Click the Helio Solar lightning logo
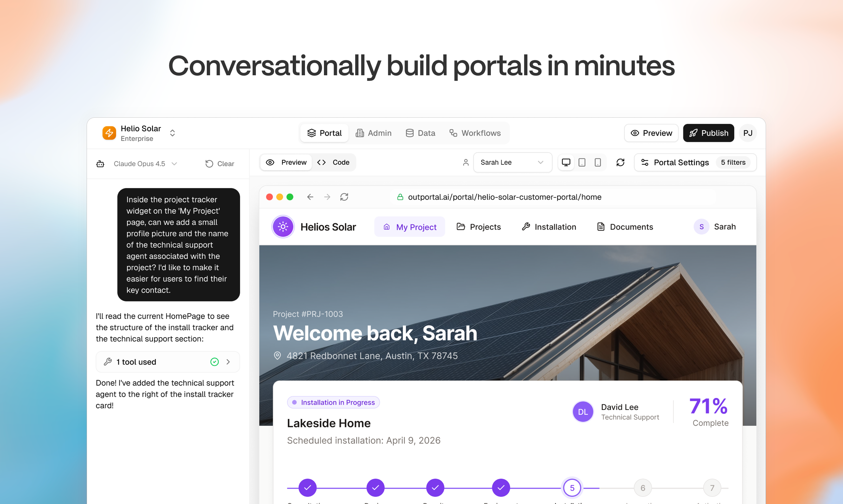Screen dimensions: 843x504 click(109, 133)
